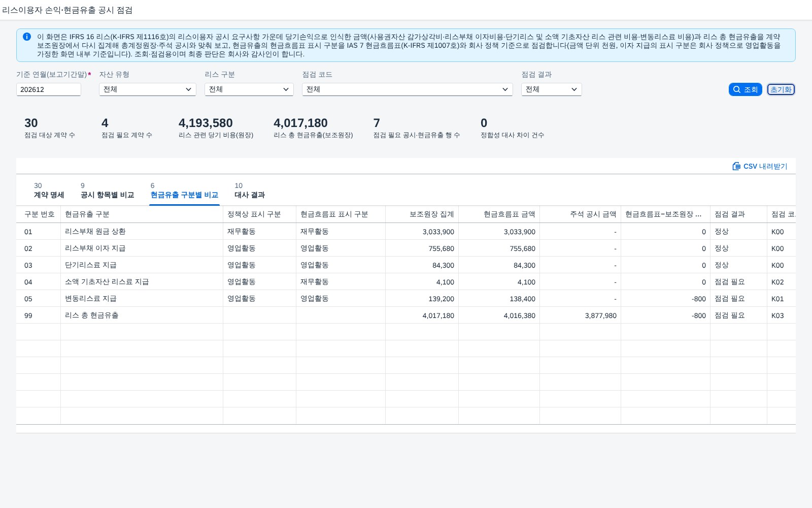812x508 pixels.
Task: Click the 정책상 표시 구분 column header
Action: (x=260, y=214)
